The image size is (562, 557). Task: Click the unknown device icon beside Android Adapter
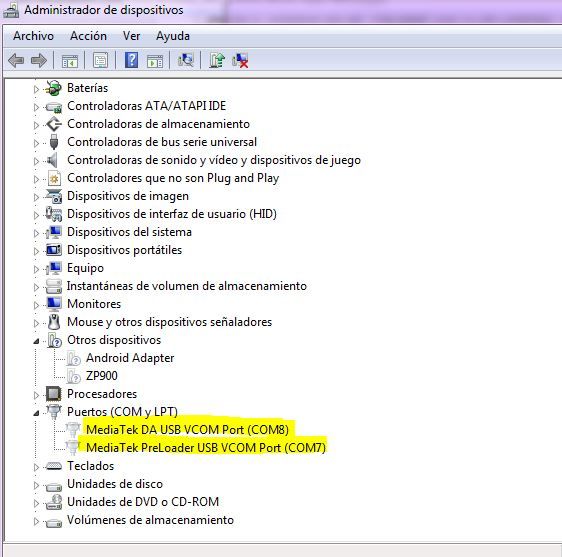click(x=73, y=358)
